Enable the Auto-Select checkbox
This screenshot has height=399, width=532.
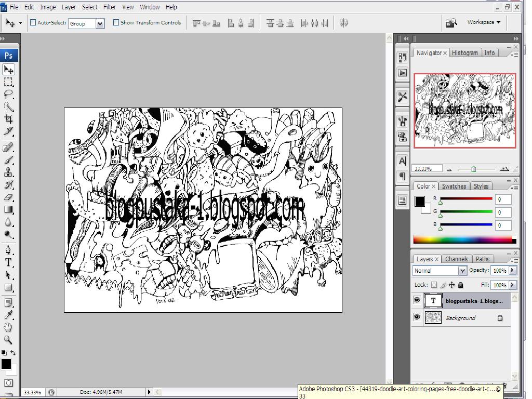point(33,23)
